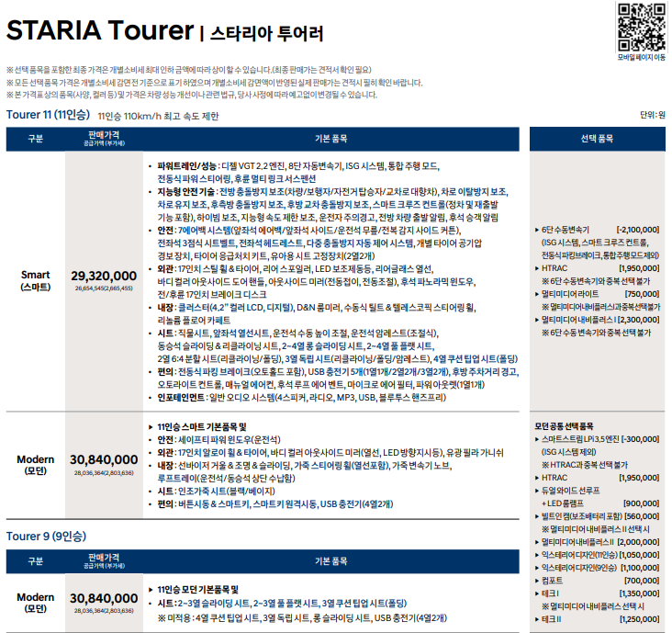Click the '단위: 원' unit label
The image size is (672, 633).
coord(653,115)
